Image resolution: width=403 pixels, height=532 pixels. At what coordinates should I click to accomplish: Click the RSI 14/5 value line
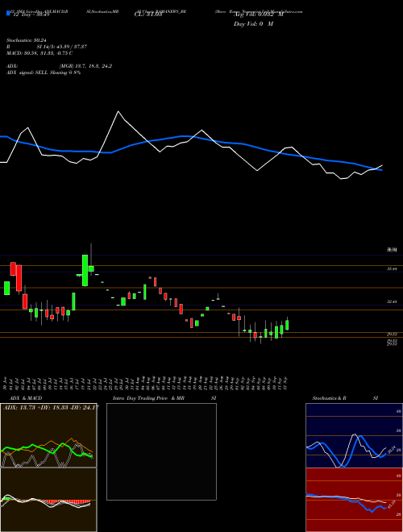(x=47, y=47)
